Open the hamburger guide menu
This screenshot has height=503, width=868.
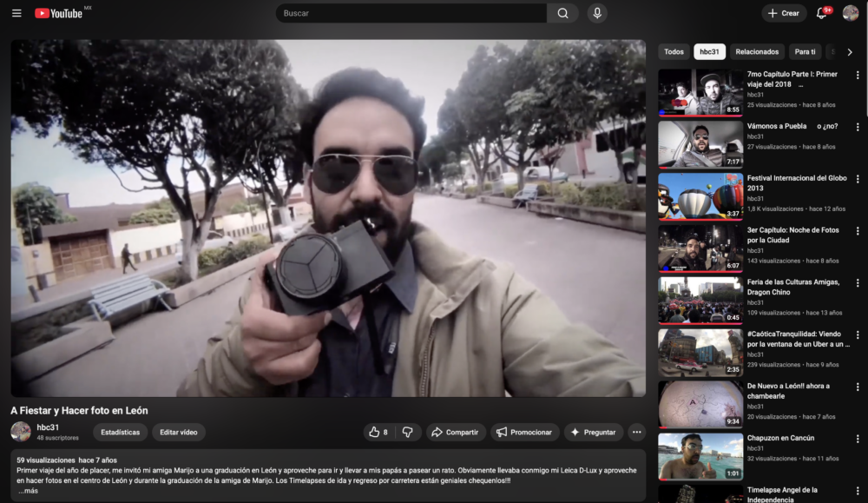pos(16,13)
